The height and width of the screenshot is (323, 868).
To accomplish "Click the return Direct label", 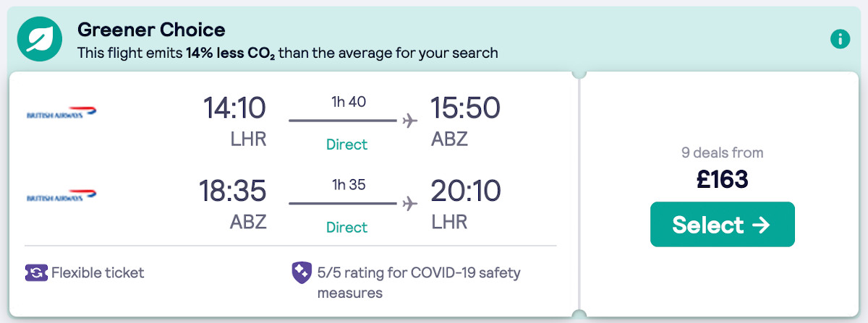I will (346, 227).
